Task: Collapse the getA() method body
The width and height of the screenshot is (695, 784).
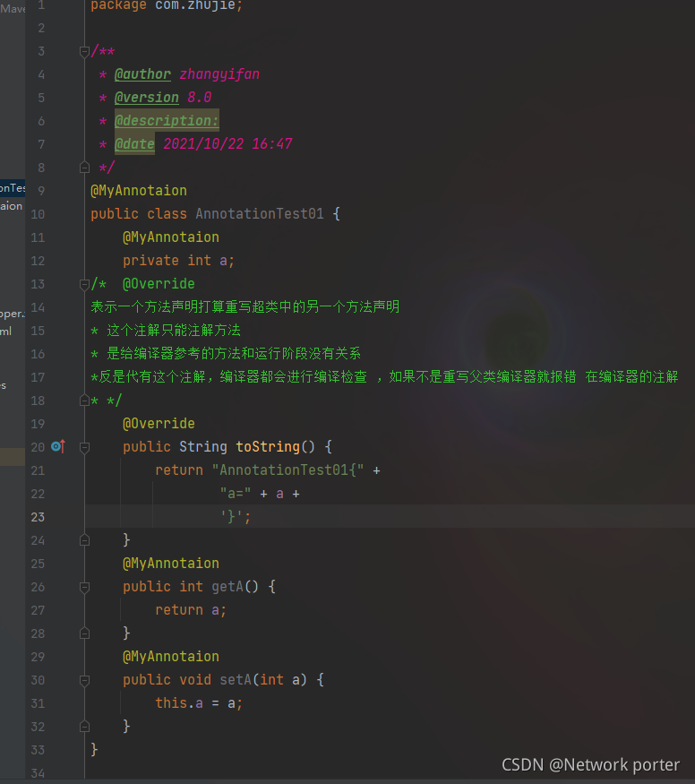Action: 84,587
